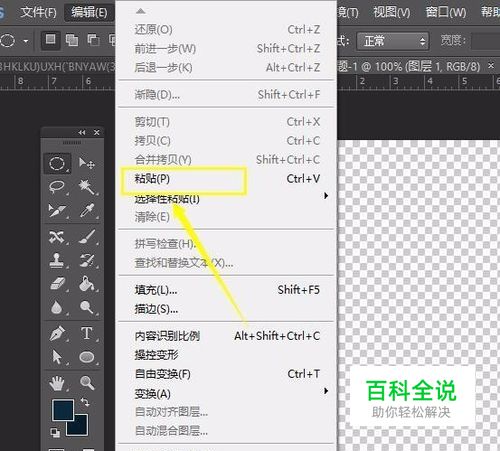Open the marquee tool preset dropdown arrow
The width and height of the screenshot is (500, 451).
click(26, 41)
